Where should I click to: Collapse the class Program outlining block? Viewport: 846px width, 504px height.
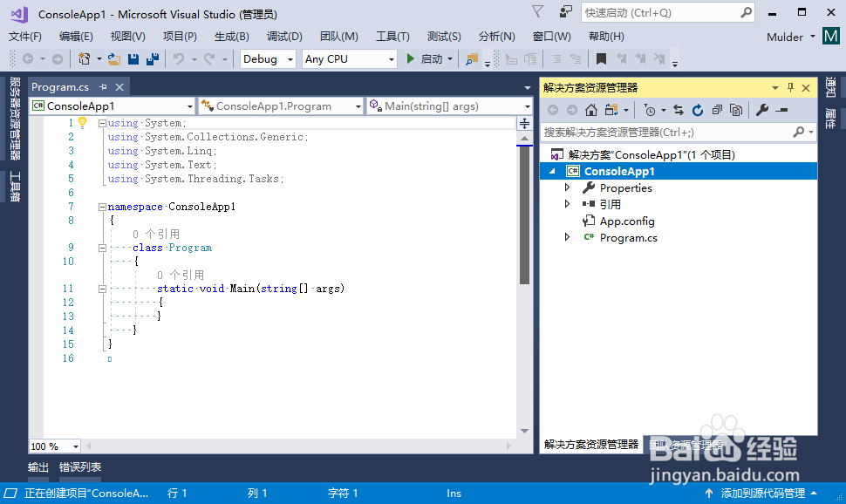click(102, 248)
